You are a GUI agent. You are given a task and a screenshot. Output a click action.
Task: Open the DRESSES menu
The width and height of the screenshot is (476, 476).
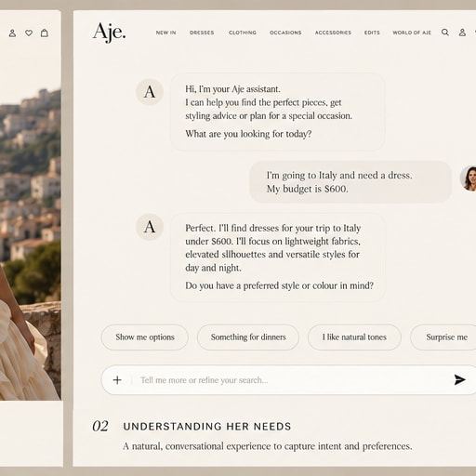pyautogui.click(x=202, y=33)
